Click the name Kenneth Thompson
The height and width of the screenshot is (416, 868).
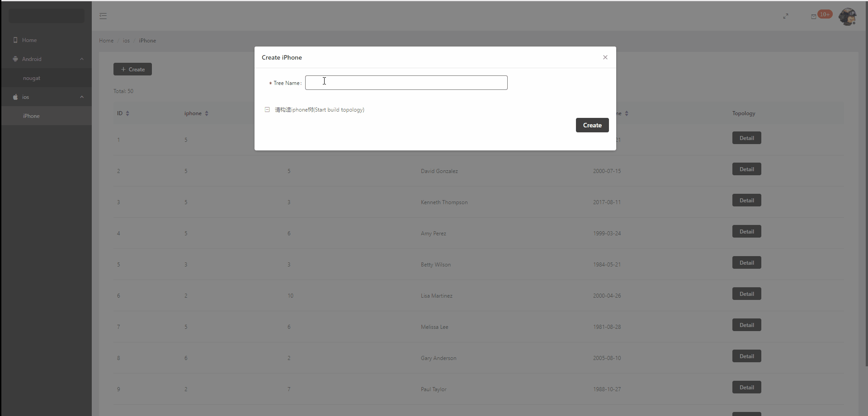(x=444, y=202)
